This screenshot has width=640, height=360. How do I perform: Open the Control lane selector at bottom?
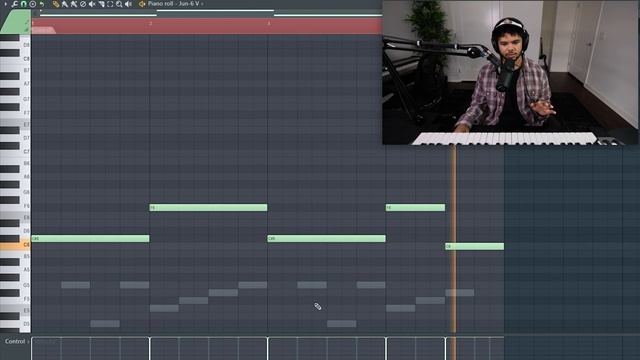17,341
